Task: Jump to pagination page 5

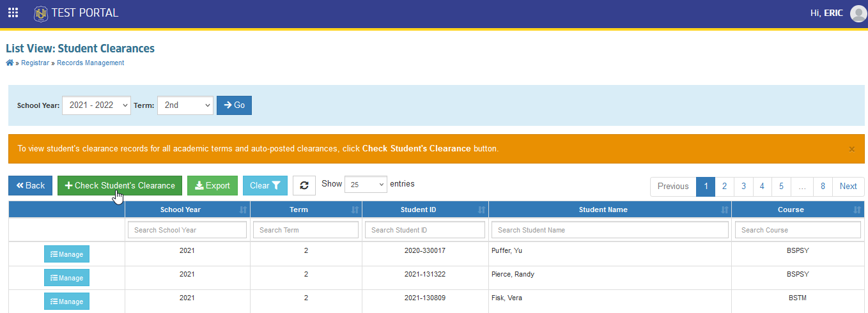Action: 782,187
